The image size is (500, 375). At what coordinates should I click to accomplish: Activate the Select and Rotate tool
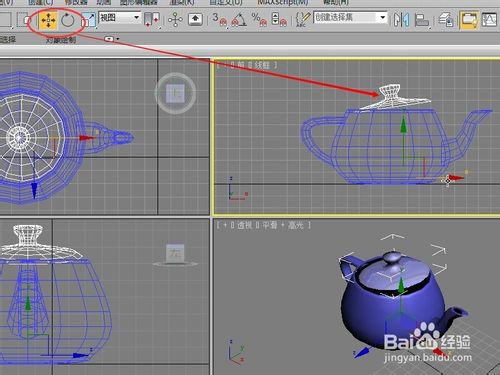click(68, 20)
